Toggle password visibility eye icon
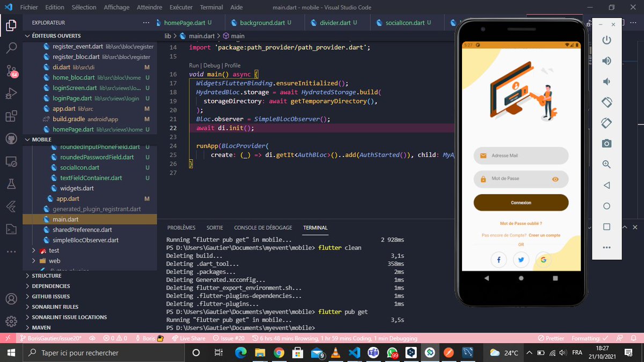Viewport: 644px width, 362px height. [555, 179]
